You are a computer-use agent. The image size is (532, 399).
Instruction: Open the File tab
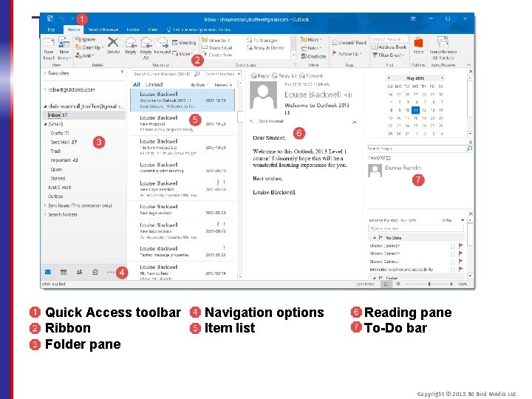51,30
